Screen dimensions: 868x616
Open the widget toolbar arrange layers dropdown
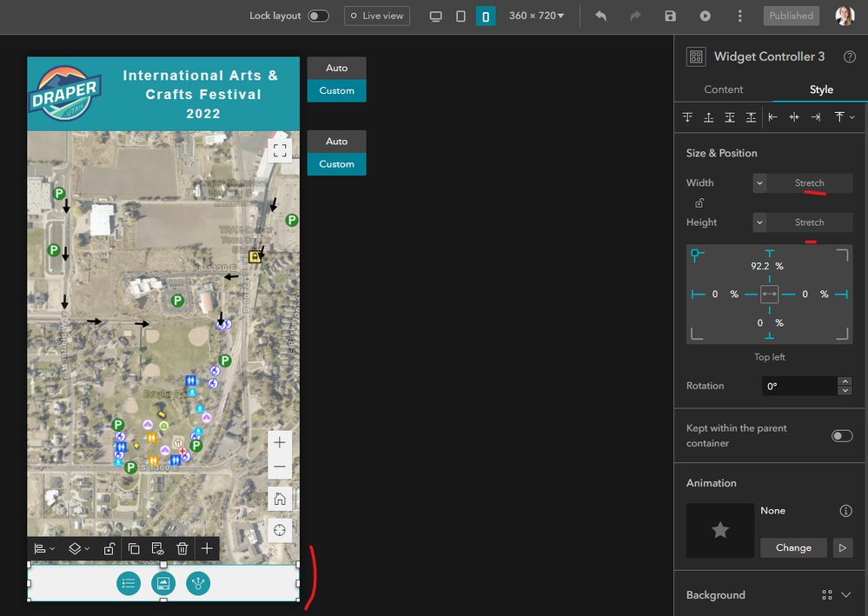(78, 549)
